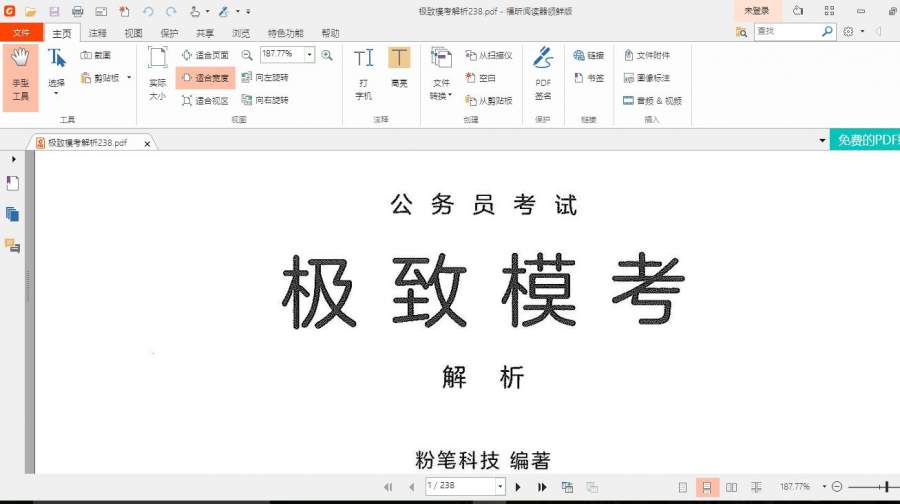The width and height of the screenshot is (900, 504).
Task: Open the Bookmarks panel in the sidebar
Action: pos(13,184)
